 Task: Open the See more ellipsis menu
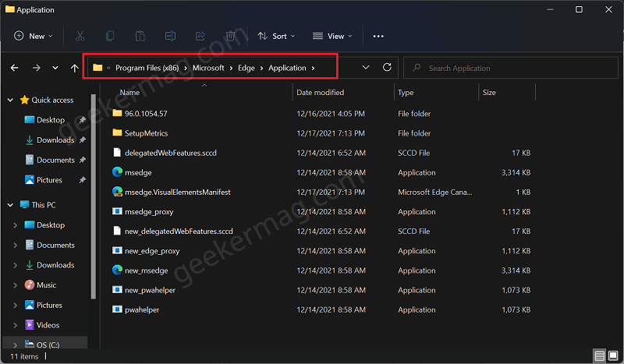tap(378, 36)
